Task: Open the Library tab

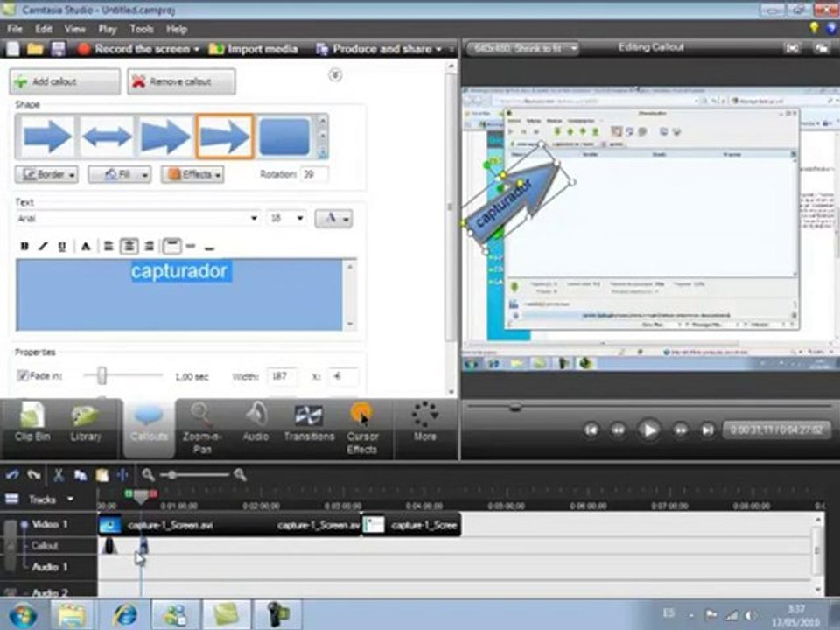Action: [x=85, y=423]
